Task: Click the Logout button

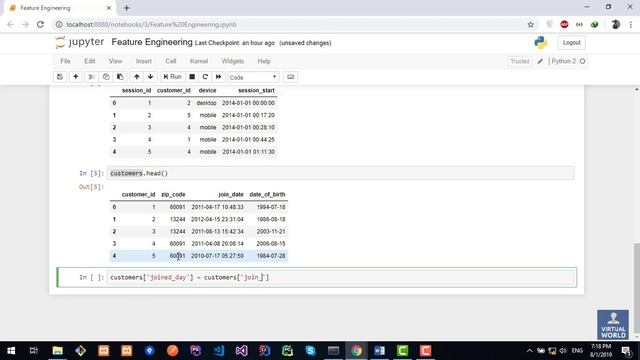Action: click(x=571, y=42)
